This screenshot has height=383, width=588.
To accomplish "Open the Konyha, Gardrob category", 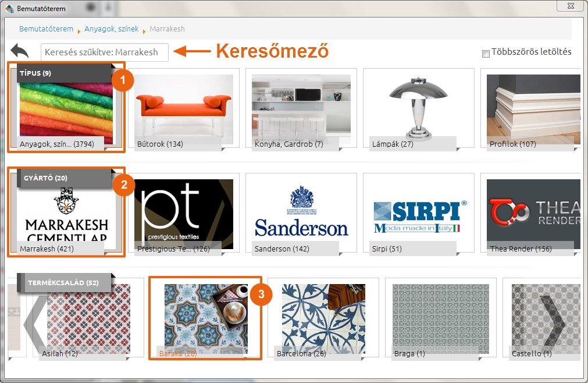I will 301,109.
